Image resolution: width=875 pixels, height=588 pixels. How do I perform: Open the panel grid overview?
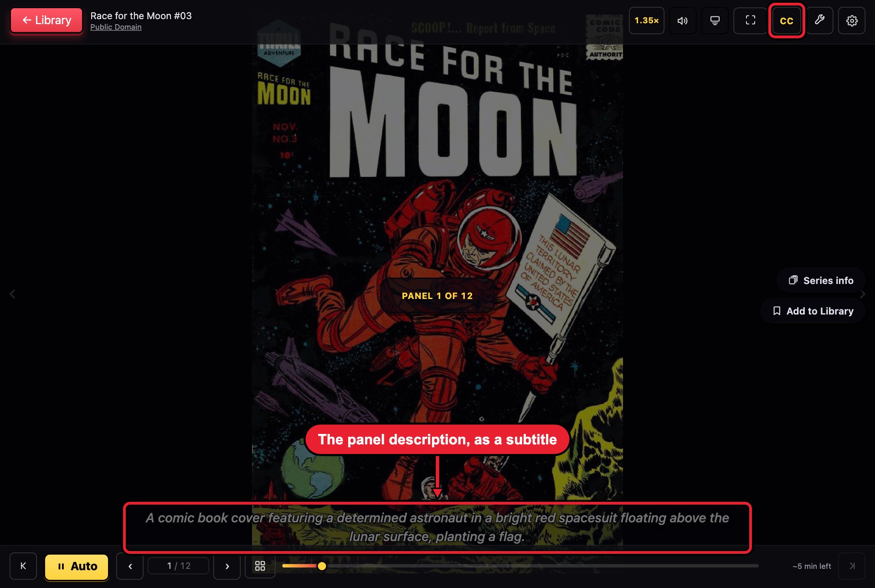click(260, 566)
